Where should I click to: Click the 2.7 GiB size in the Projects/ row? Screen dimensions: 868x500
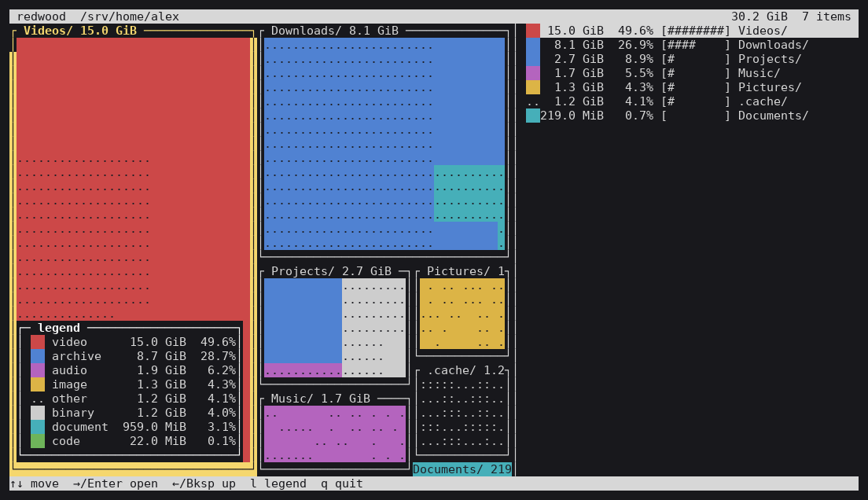(x=579, y=59)
